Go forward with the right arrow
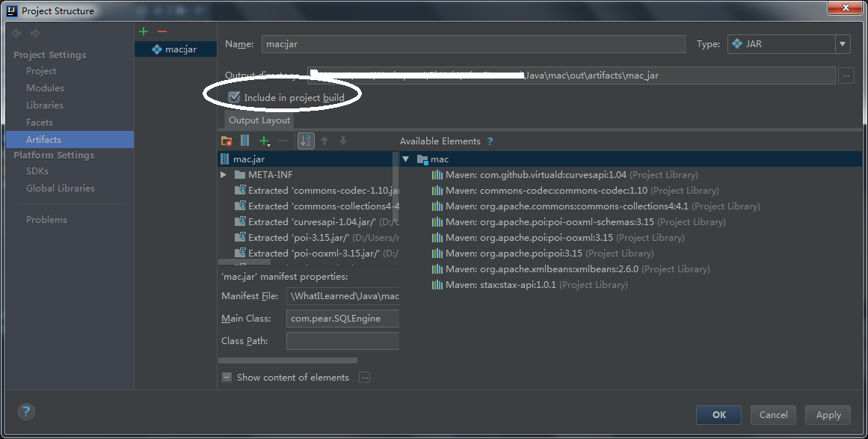This screenshot has width=868, height=439. pyautogui.click(x=35, y=33)
